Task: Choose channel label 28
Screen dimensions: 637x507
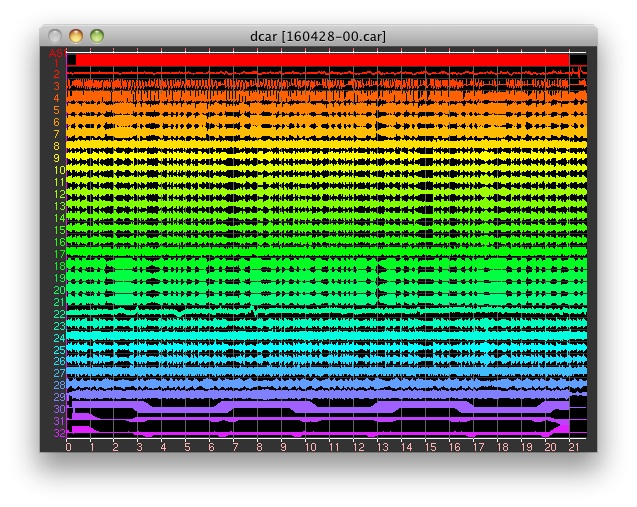Action: 60,385
